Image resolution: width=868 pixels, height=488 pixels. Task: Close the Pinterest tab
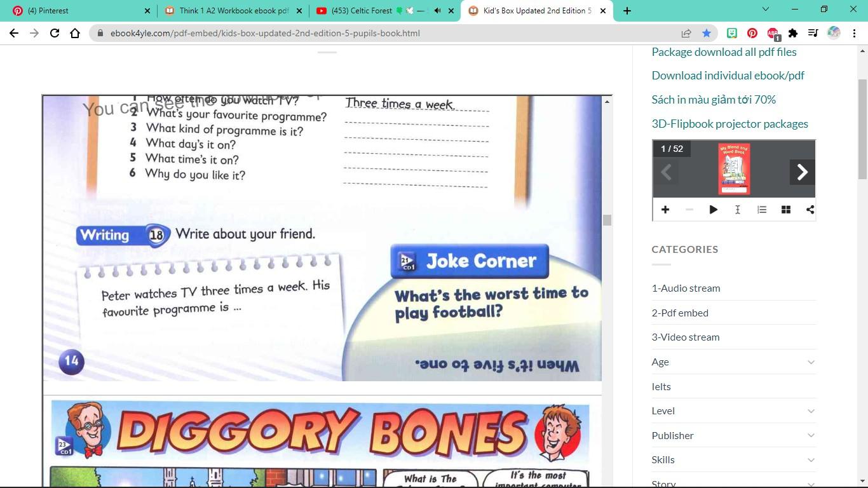pyautogui.click(x=147, y=11)
